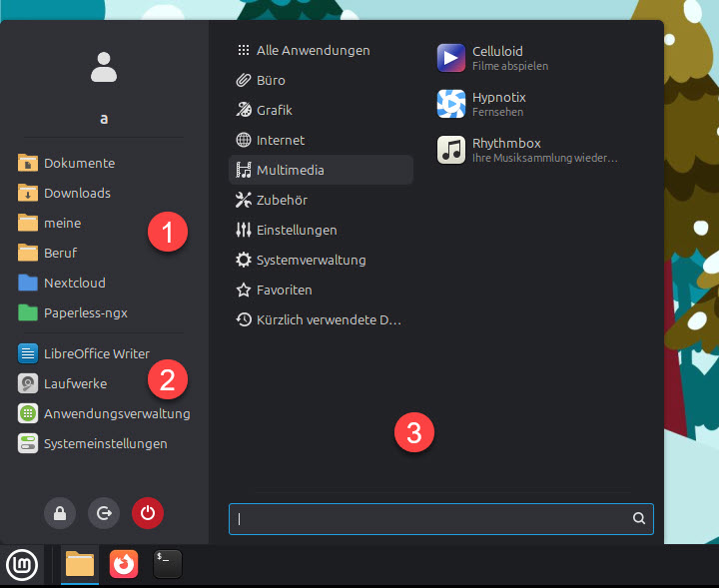Open the Downloads folder
The width and height of the screenshot is (719, 588).
click(x=77, y=193)
